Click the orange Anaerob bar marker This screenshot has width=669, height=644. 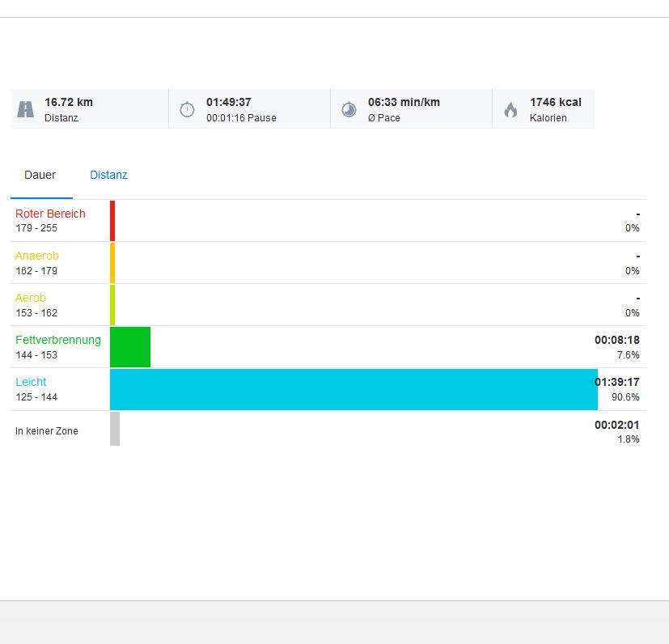tap(112, 263)
